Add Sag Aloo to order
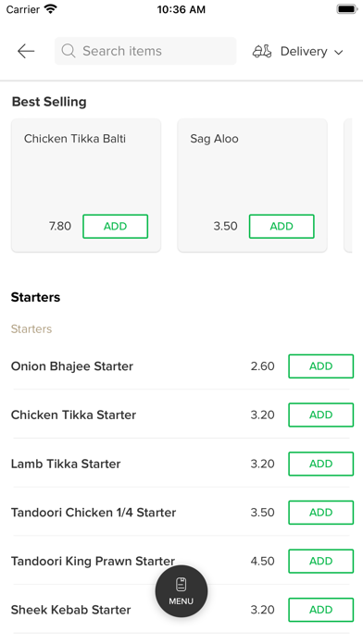Screen dimensions: 363x644 point(282,227)
